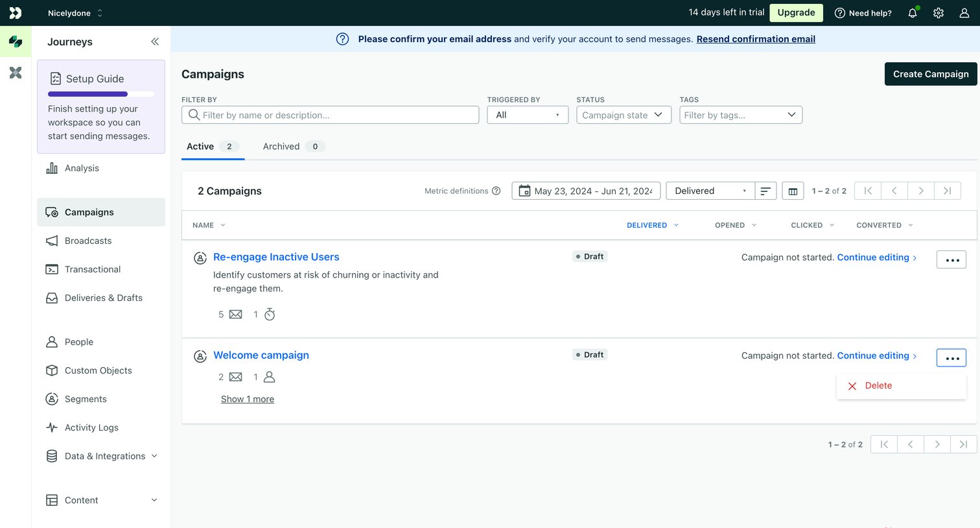Image resolution: width=980 pixels, height=528 pixels.
Task: Switch to the Archived tab
Action: [294, 147]
